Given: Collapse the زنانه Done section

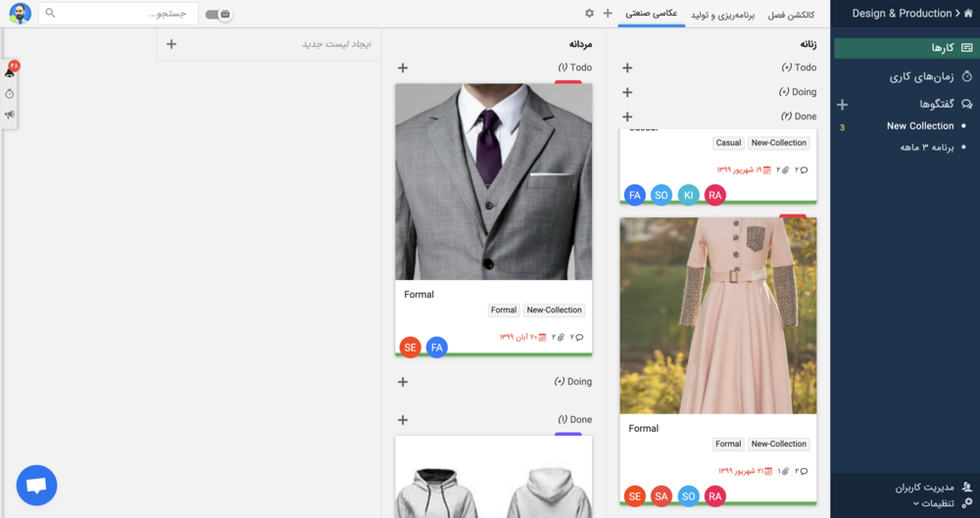Looking at the screenshot, I should [798, 117].
